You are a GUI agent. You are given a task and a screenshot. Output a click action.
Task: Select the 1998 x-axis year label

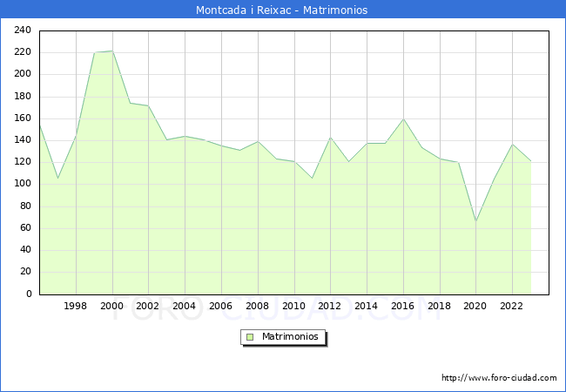pos(76,306)
